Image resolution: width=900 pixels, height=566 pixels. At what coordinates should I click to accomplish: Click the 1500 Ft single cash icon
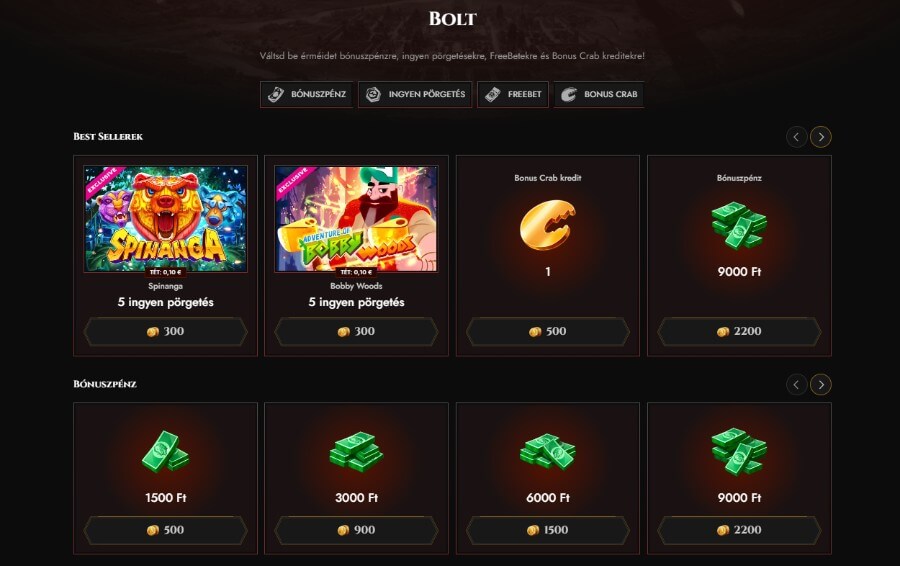(x=165, y=451)
